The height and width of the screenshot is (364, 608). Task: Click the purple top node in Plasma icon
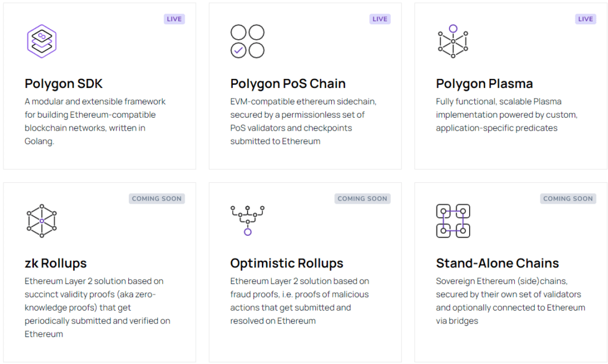click(452, 26)
